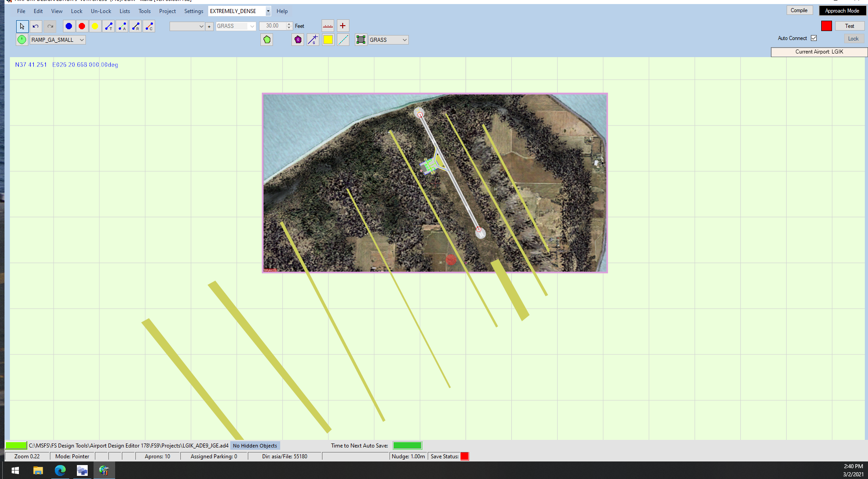Increase the 30.00 feet width stepper
This screenshot has height=479, width=868.
(x=289, y=24)
